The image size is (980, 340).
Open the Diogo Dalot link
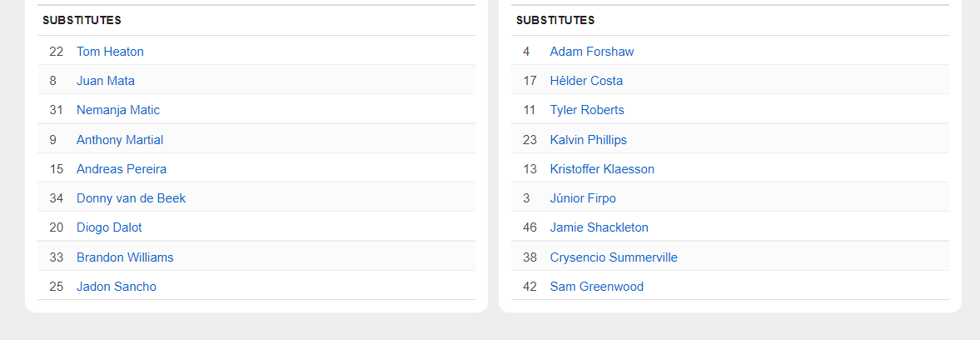click(x=109, y=227)
